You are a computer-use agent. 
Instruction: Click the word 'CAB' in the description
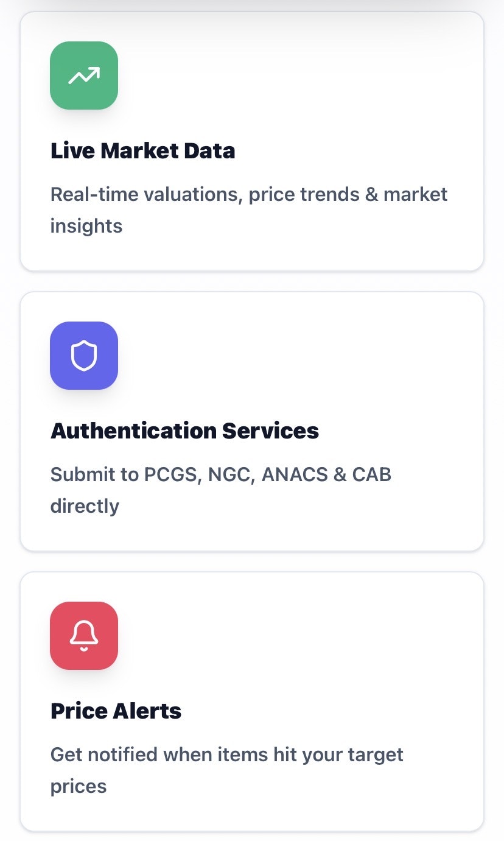coord(369,474)
